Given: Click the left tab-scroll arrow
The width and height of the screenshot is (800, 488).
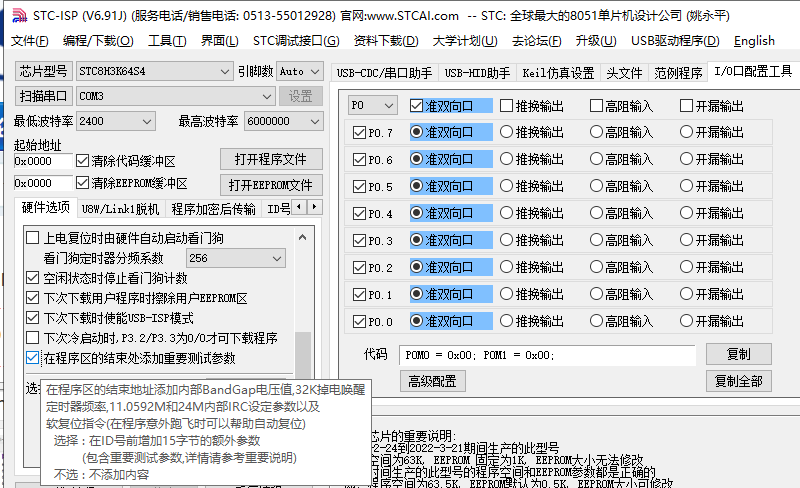Looking at the screenshot, I should click(299, 207).
